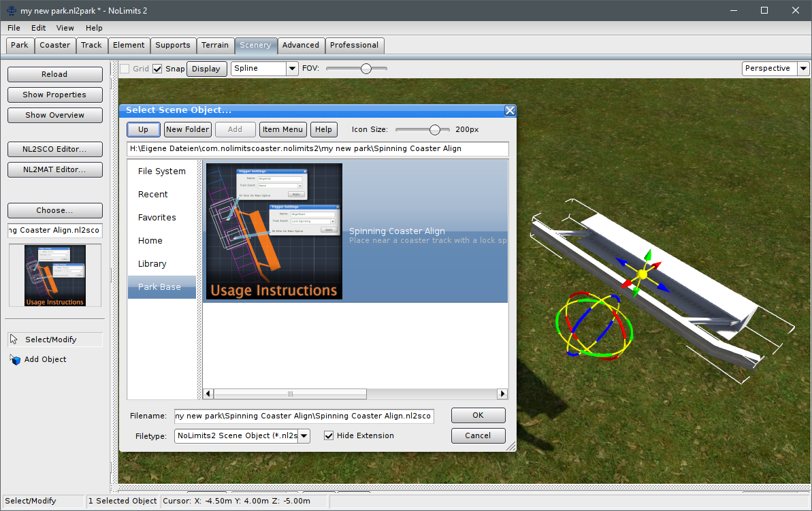This screenshot has width=812, height=511.
Task: Click the Select/Modify arrow cursor icon
Action: (14, 339)
